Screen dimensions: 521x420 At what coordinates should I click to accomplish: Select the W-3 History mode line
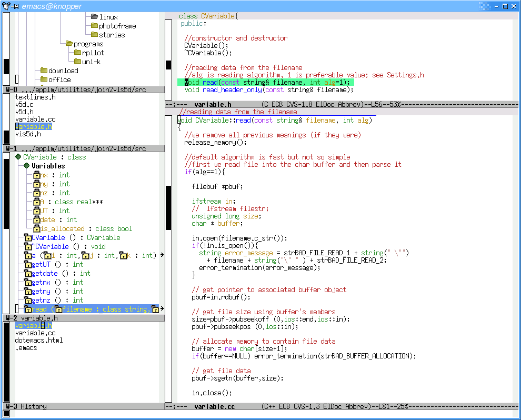pyautogui.click(x=26, y=406)
